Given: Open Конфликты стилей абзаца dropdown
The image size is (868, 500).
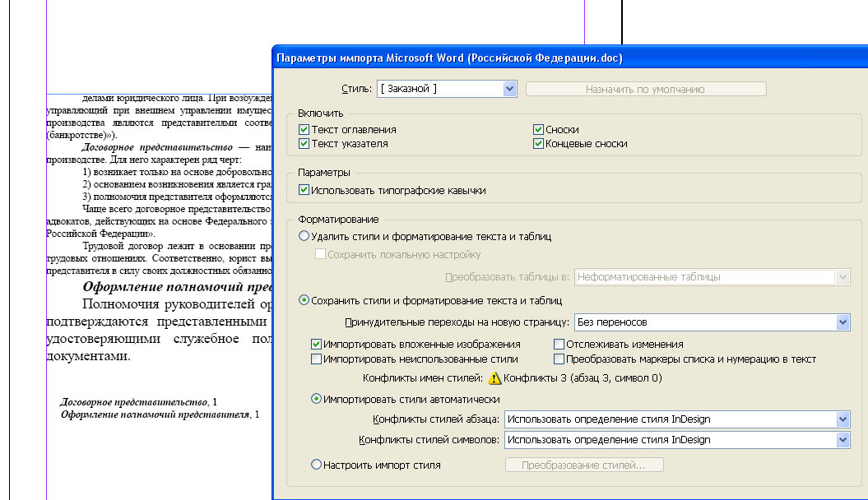Looking at the screenshot, I should (x=677, y=419).
